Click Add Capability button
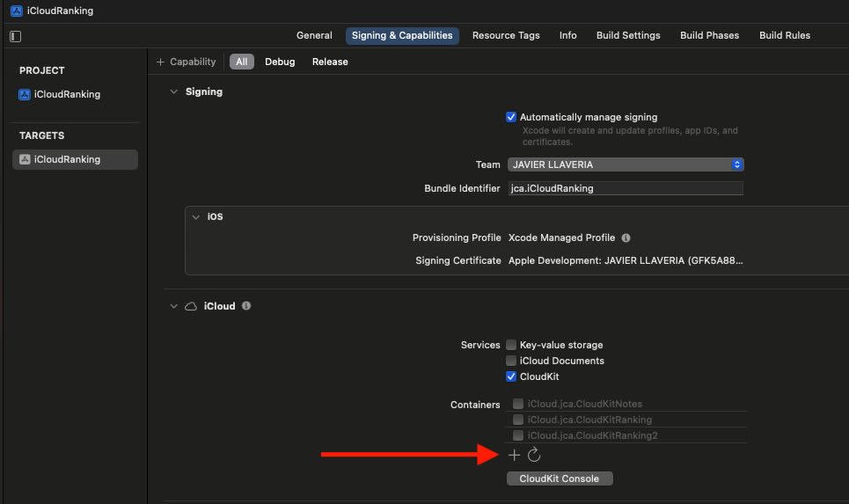 coord(187,62)
